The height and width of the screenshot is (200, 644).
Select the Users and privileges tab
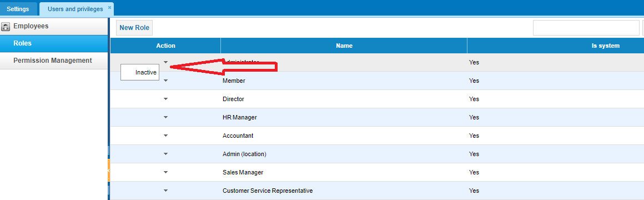pyautogui.click(x=75, y=9)
